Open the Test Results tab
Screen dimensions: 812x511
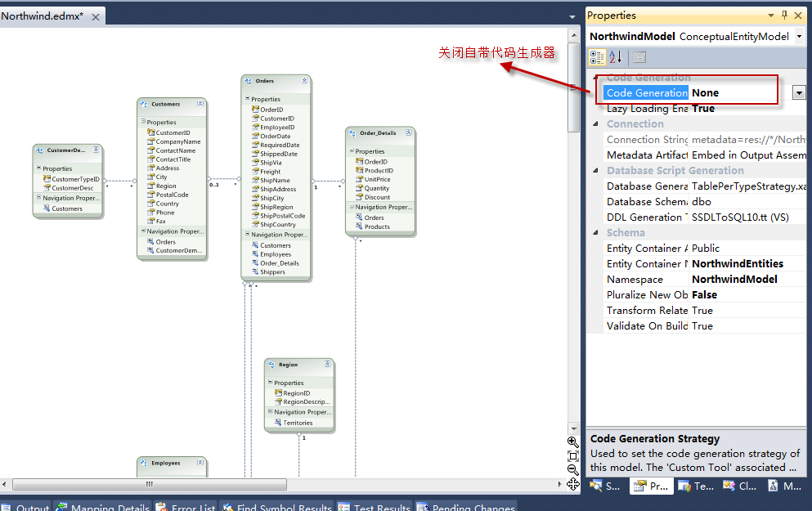pos(375,506)
